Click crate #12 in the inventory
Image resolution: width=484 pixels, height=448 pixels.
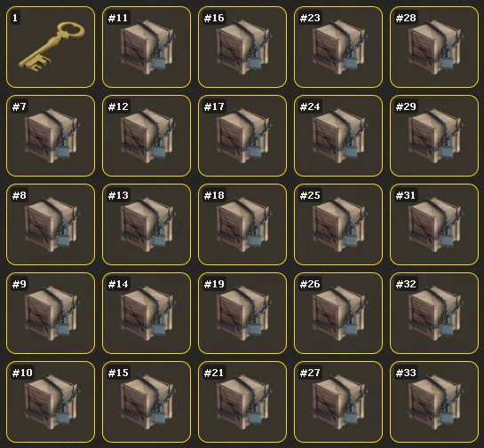147,136
